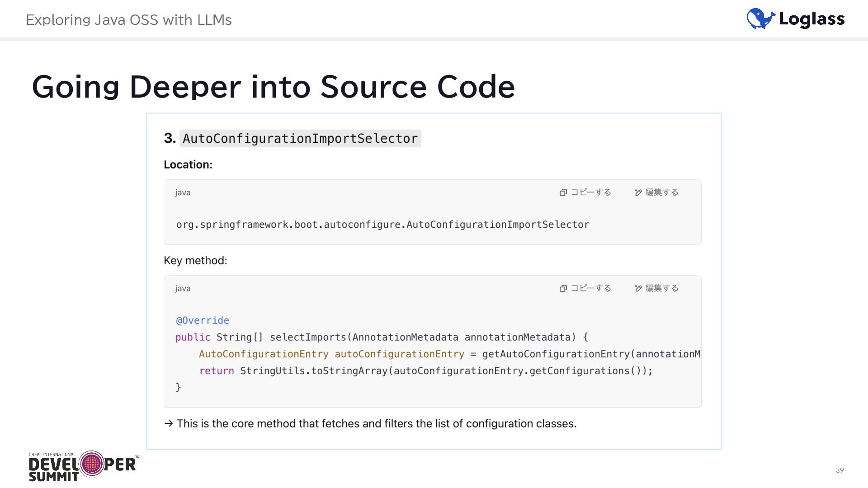
Task: Click the fully qualified class path text
Action: (382, 225)
